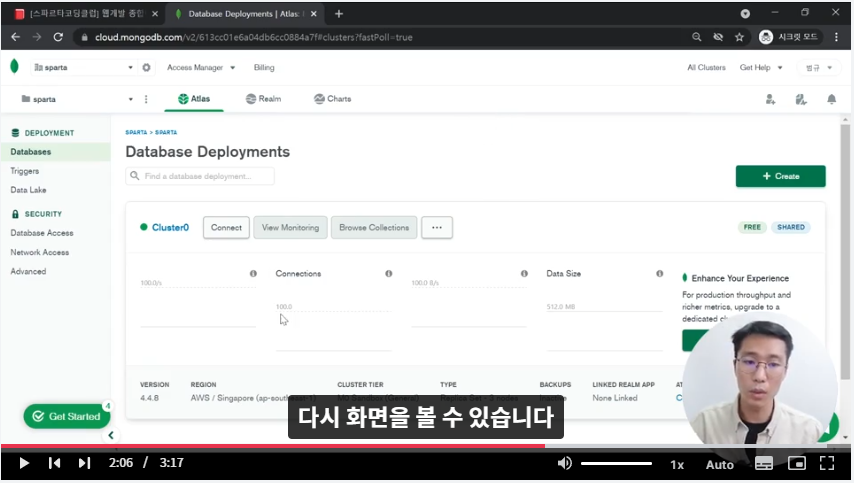
Task: Open activity feed icon next to bell
Action: click(x=801, y=99)
